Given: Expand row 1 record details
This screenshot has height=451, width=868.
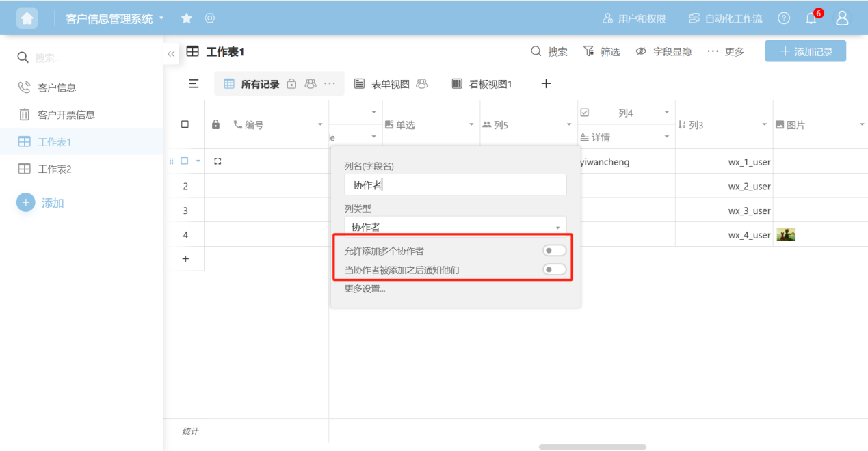Looking at the screenshot, I should [x=218, y=161].
